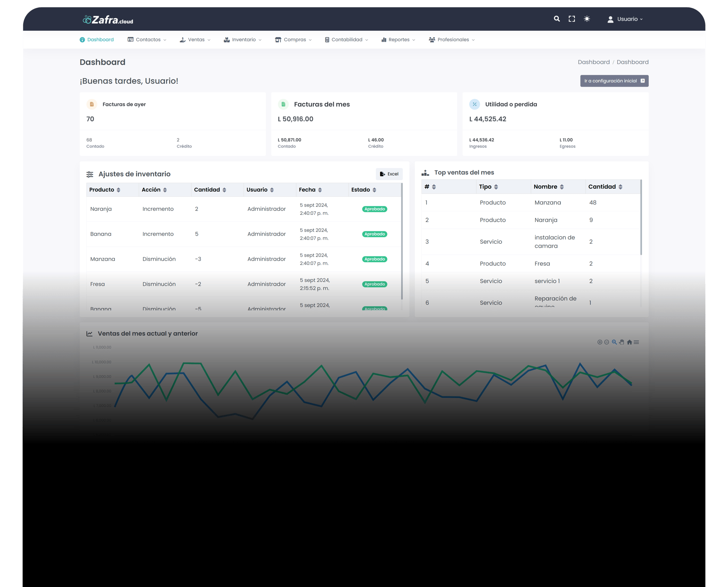This screenshot has width=728, height=587.
Task: Expand the Compras menu
Action: pos(293,40)
